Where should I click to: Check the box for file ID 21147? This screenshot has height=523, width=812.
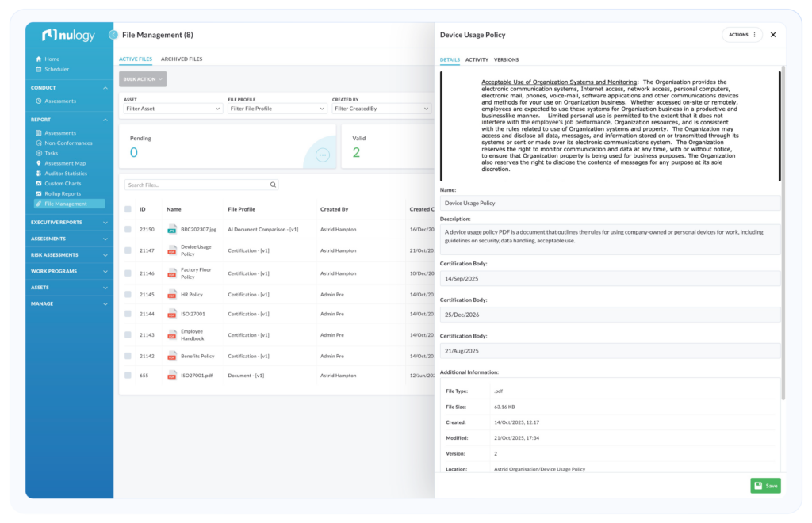128,250
